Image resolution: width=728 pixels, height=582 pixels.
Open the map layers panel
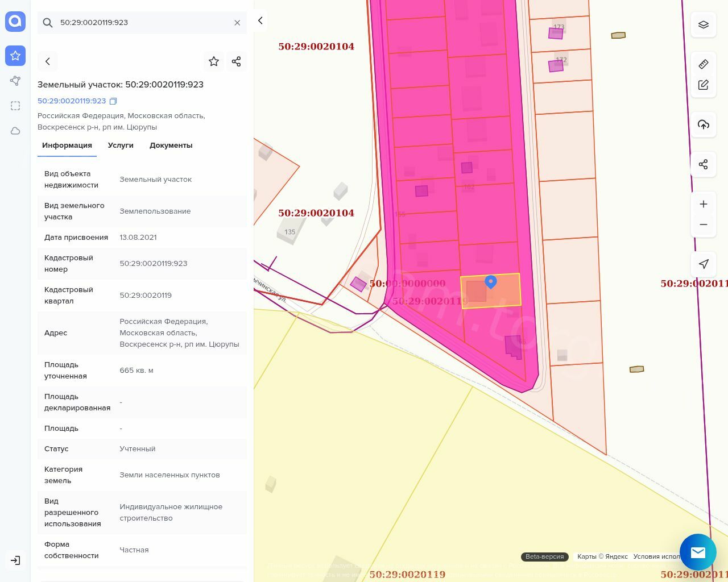704,24
